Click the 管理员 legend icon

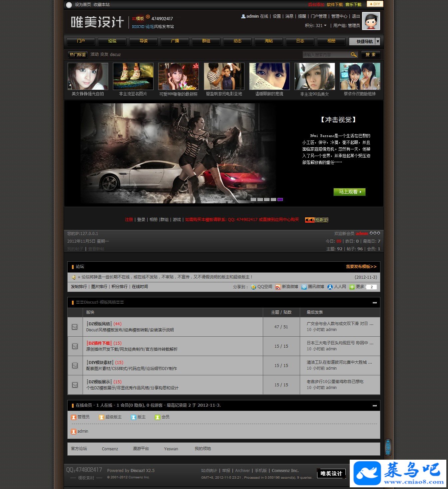pos(74,417)
